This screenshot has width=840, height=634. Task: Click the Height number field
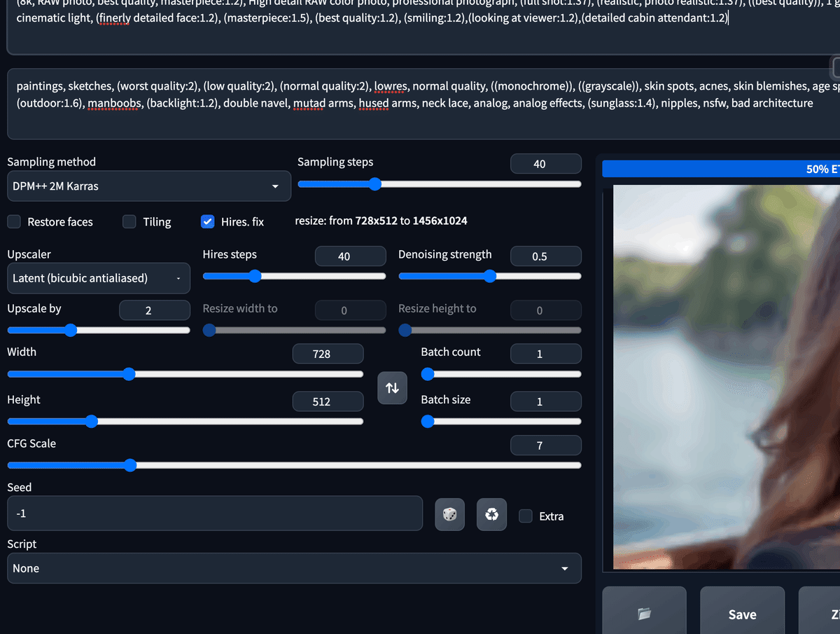click(328, 401)
